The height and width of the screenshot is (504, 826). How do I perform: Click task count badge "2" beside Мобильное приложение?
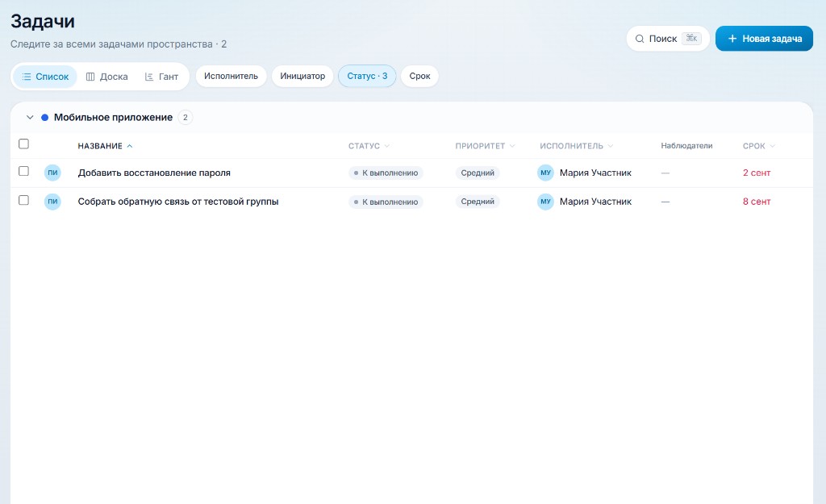point(185,118)
